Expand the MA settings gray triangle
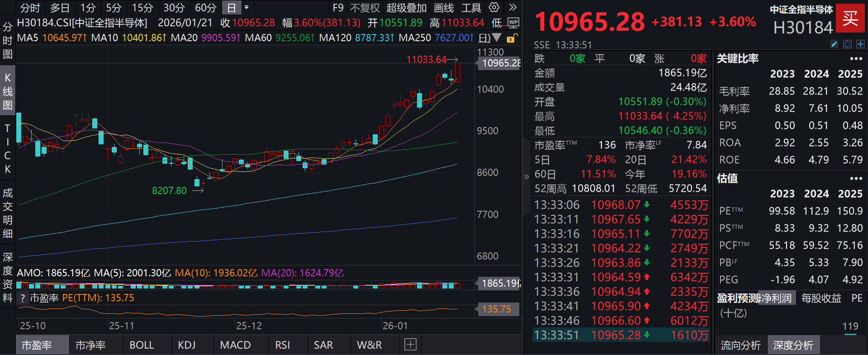868x355 pixels. coord(497,38)
